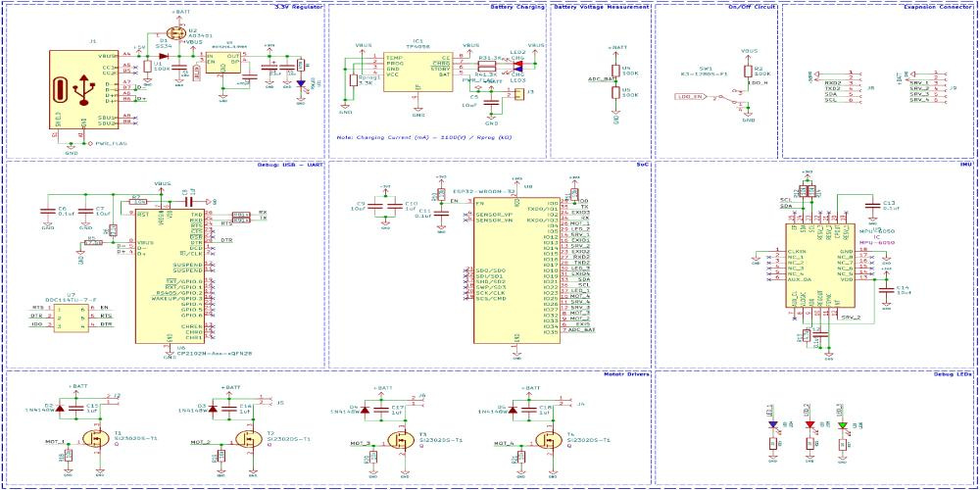
Task: Select the T1 SI2302DS MOSFET
Action: pos(95,439)
